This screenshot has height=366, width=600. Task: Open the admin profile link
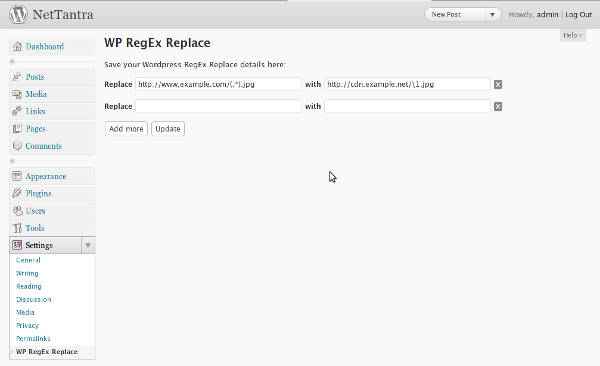[547, 15]
